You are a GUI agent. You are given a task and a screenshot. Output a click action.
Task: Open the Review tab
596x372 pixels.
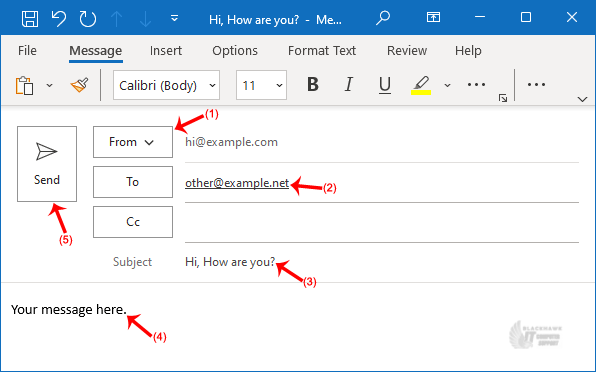[407, 51]
